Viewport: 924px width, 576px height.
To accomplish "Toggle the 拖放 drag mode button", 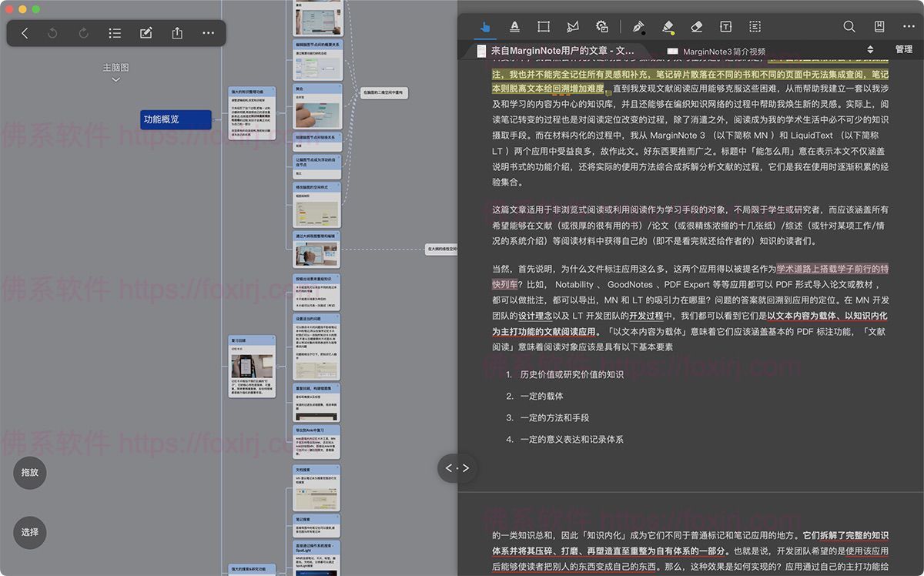I will (30, 472).
